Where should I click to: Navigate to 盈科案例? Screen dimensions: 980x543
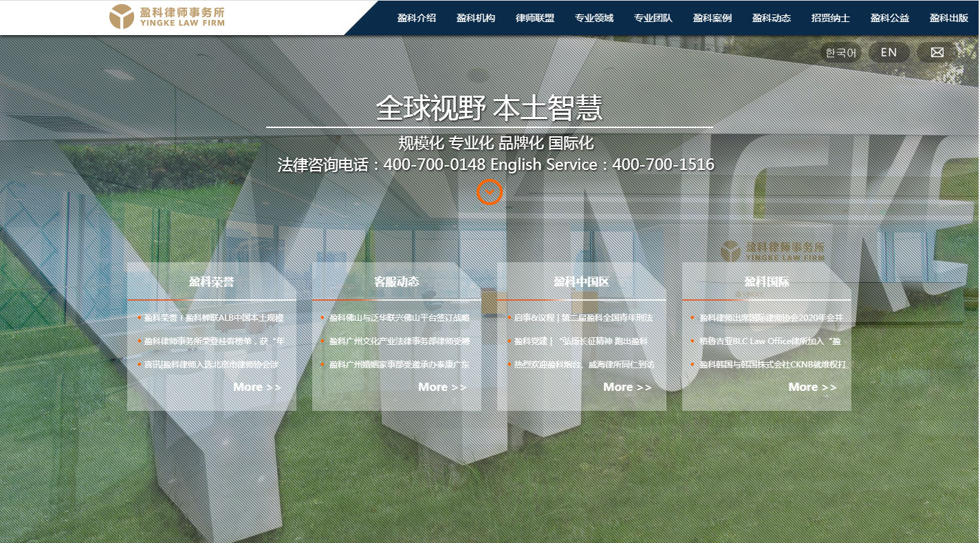712,19
